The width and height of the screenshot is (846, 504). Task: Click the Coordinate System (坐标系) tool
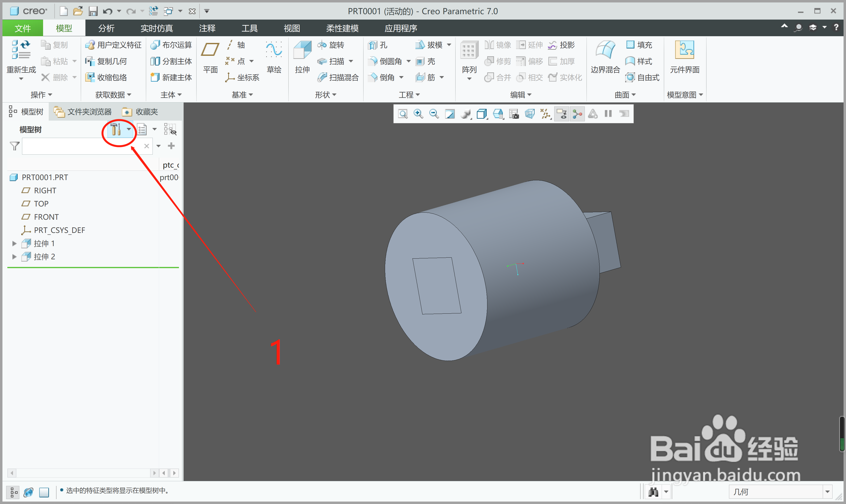pos(242,77)
